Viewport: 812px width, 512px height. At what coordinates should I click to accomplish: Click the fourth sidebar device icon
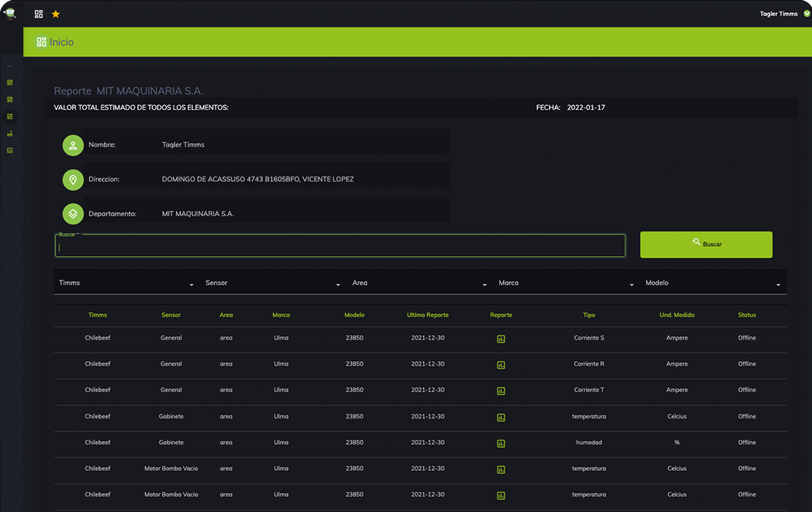click(10, 133)
